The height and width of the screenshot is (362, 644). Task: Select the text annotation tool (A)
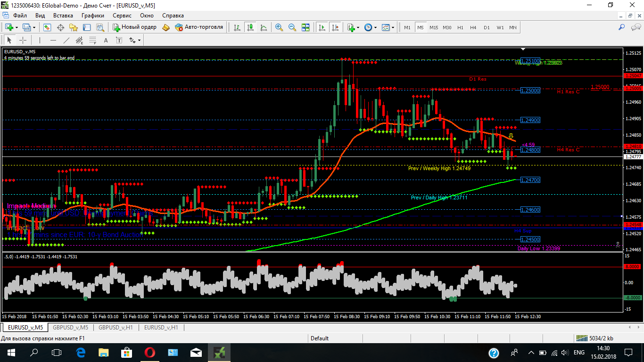[106, 40]
